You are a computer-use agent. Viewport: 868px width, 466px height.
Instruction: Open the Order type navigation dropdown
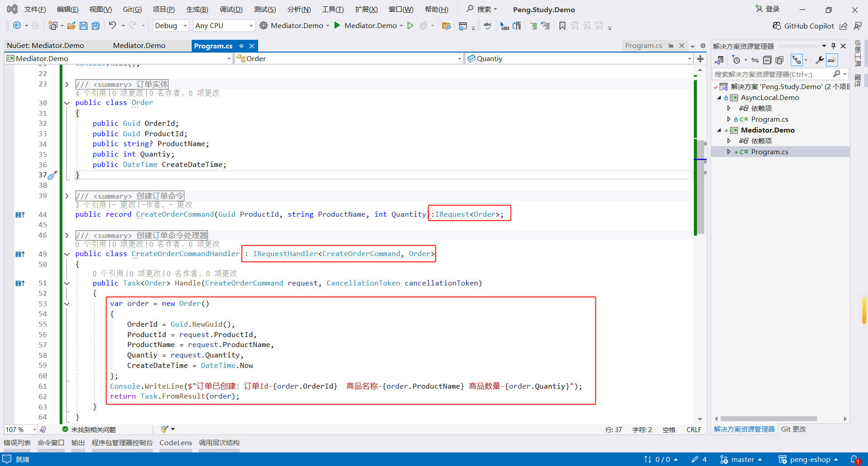(349, 58)
